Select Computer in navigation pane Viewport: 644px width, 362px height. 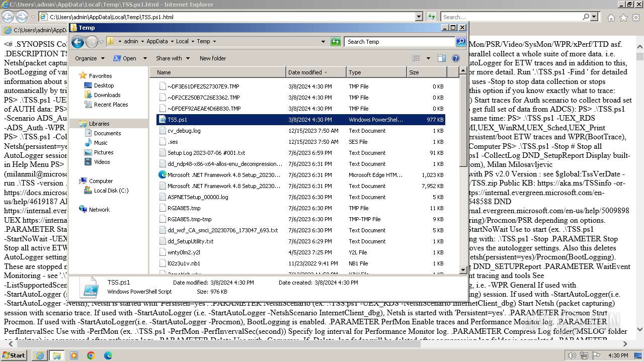pos(101,181)
